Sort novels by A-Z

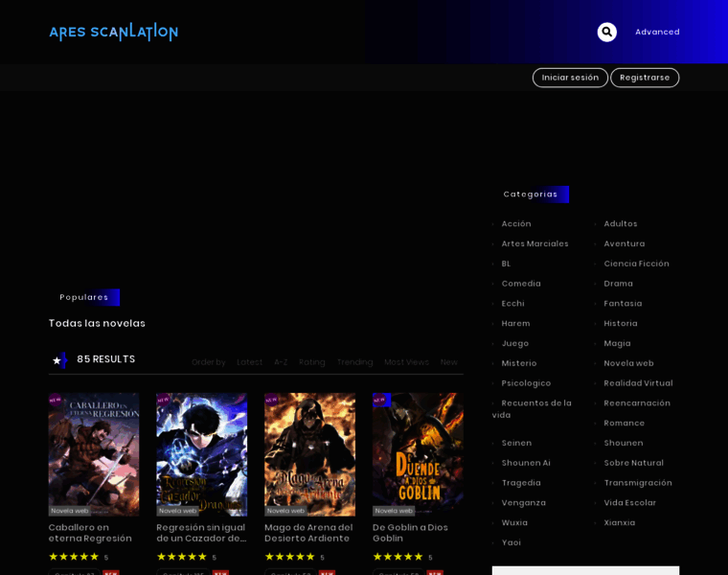(x=281, y=362)
